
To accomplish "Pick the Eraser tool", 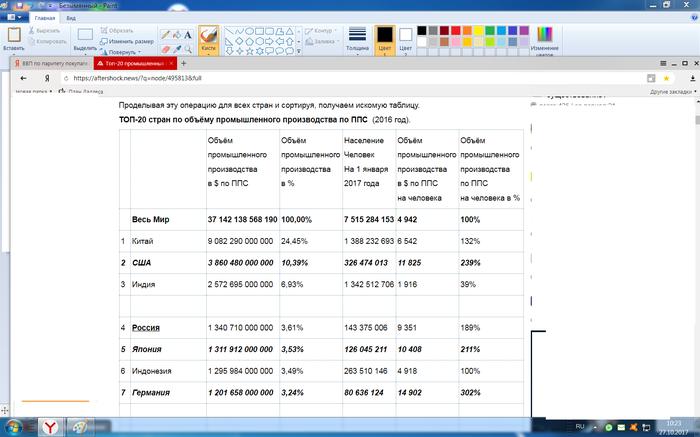I will 165,47.
